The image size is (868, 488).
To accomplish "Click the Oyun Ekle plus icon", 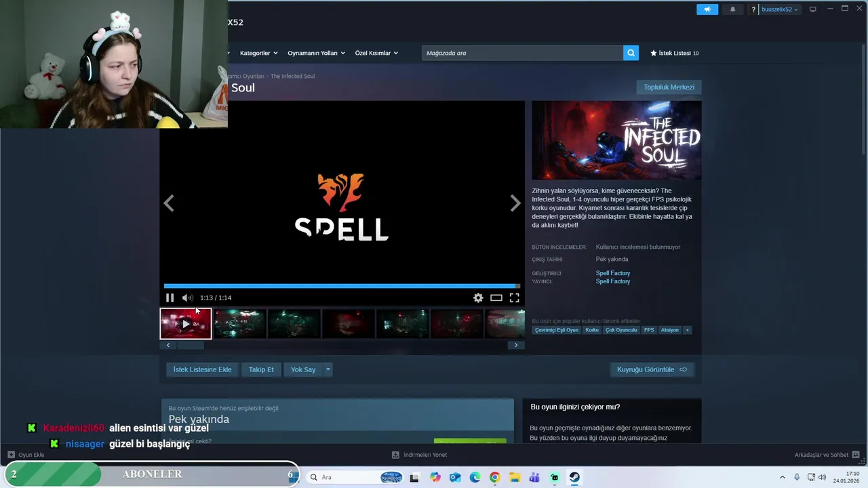I will coord(11,455).
